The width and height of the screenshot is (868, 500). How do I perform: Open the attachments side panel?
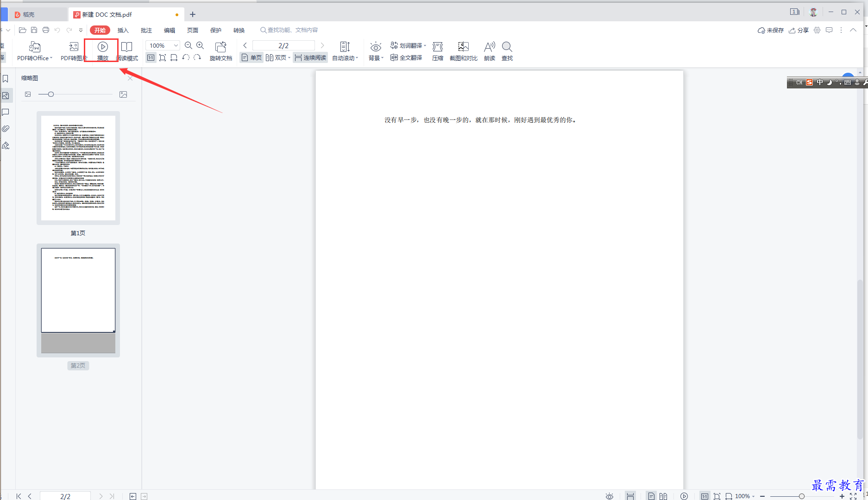click(6, 129)
